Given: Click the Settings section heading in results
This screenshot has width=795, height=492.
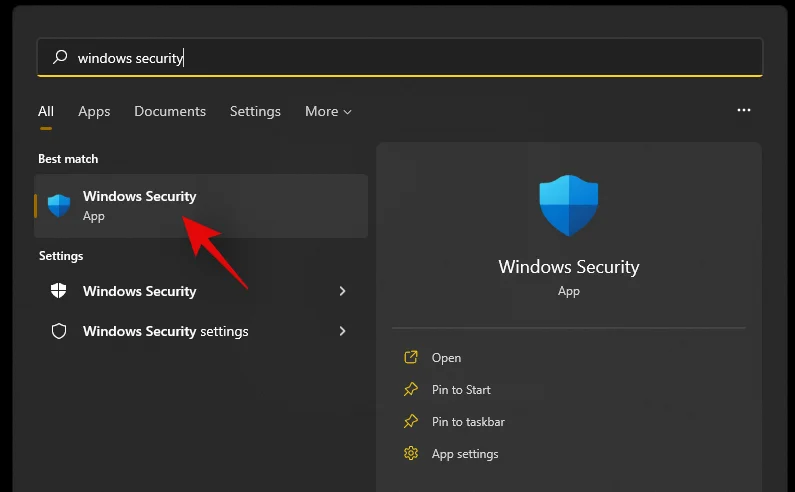Looking at the screenshot, I should [61, 256].
